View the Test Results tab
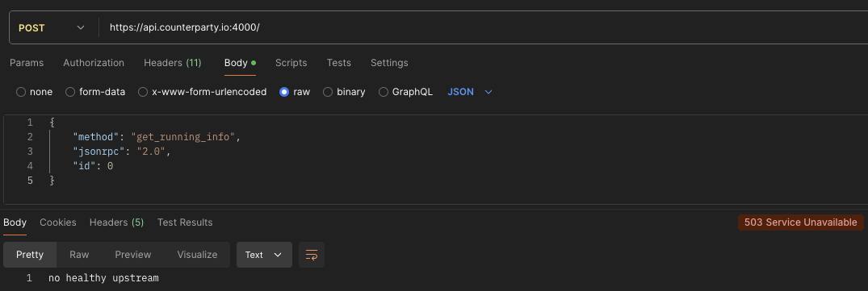 pyautogui.click(x=185, y=222)
